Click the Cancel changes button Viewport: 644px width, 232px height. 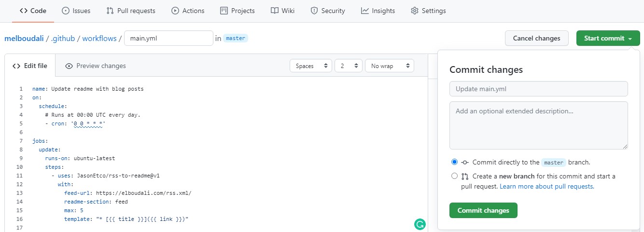point(536,38)
